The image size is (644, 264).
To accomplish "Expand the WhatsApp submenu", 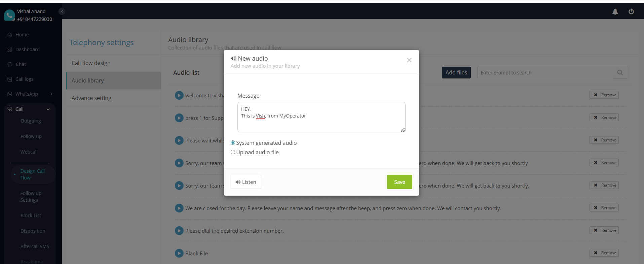I will (51, 94).
